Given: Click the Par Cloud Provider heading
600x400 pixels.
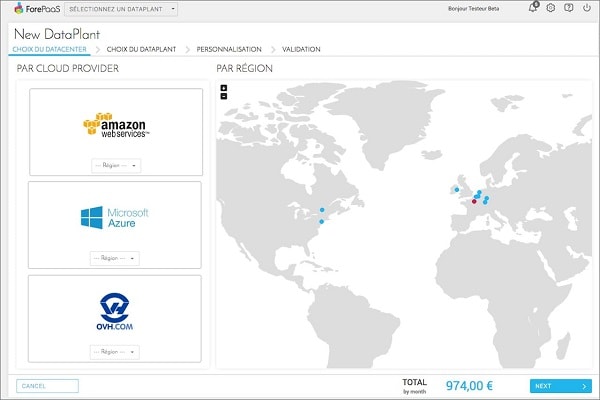Looking at the screenshot, I should pyautogui.click(x=68, y=69).
